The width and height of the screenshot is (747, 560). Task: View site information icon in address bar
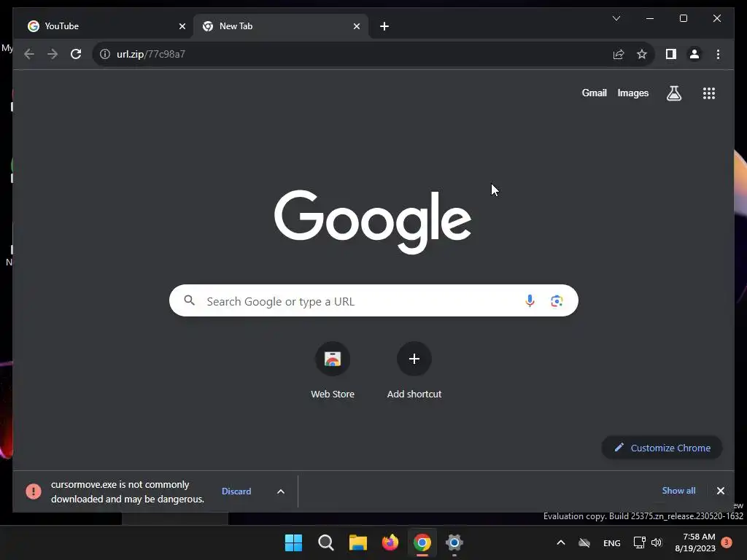pyautogui.click(x=105, y=54)
